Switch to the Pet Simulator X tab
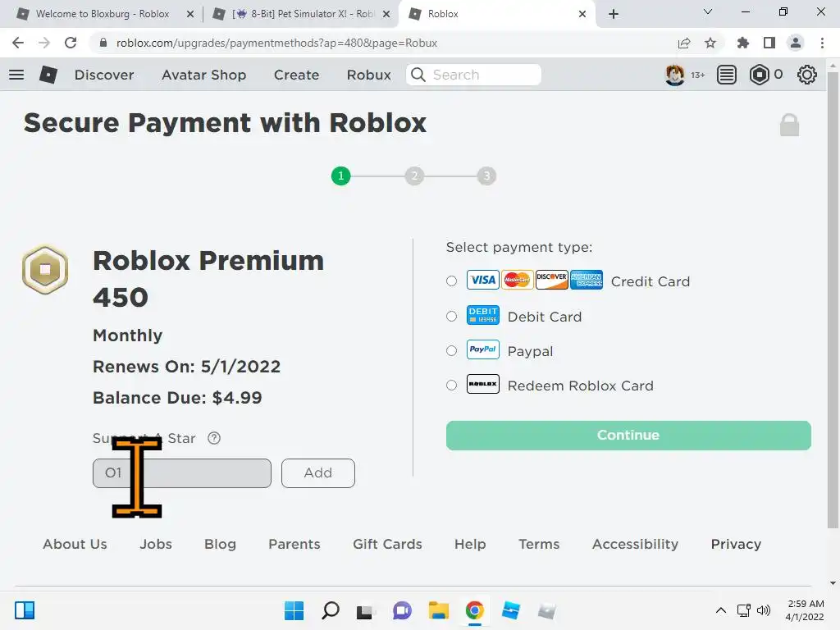840x630 pixels. tap(302, 14)
